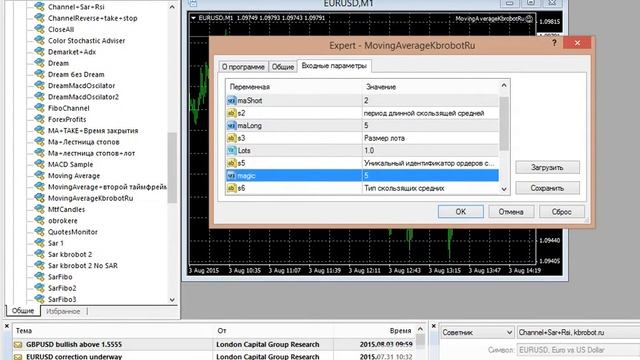Click the CloseAll expert icon
Image resolution: width=640 pixels, height=360 pixels.
[39, 29]
